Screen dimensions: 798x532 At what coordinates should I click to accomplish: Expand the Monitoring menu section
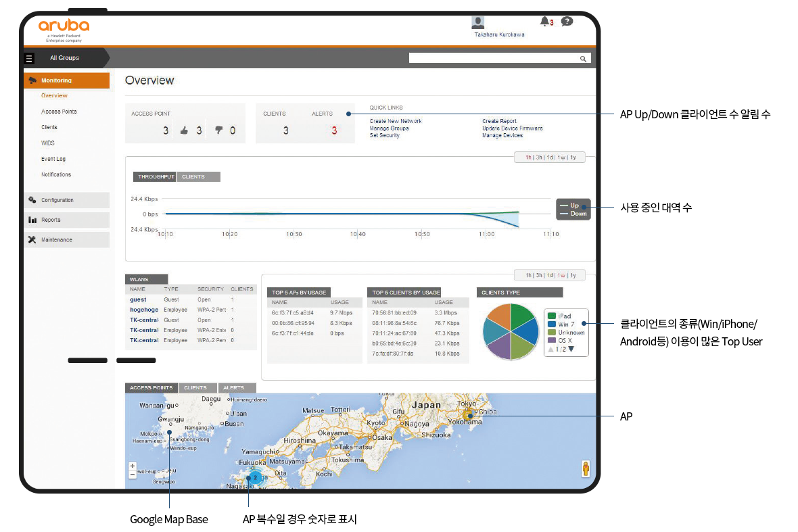point(67,80)
